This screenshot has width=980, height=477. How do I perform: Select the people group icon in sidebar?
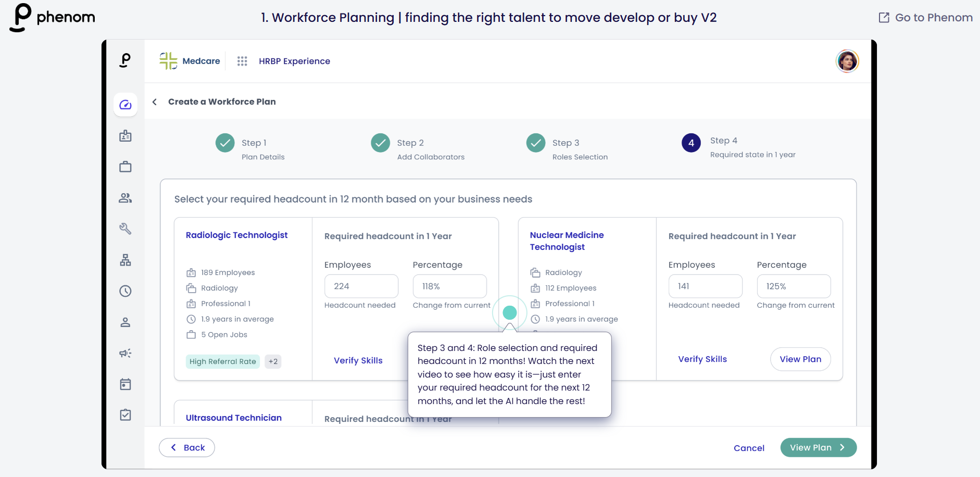click(x=125, y=198)
